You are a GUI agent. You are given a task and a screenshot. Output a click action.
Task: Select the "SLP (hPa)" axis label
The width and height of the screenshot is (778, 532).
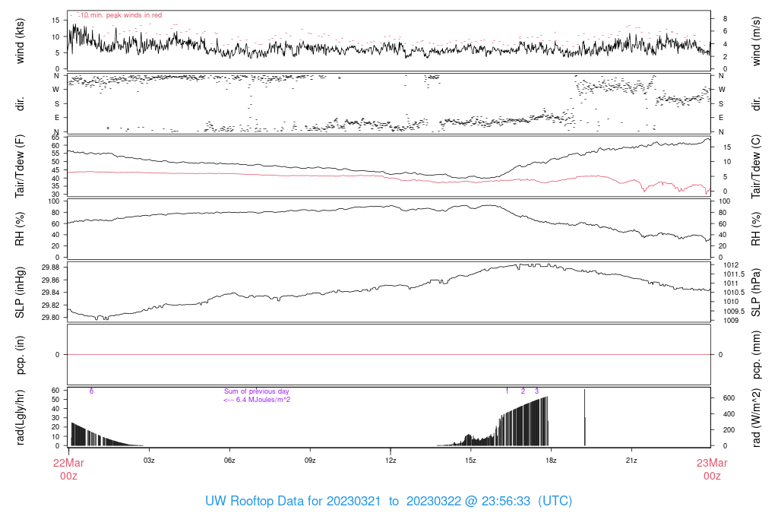point(756,293)
